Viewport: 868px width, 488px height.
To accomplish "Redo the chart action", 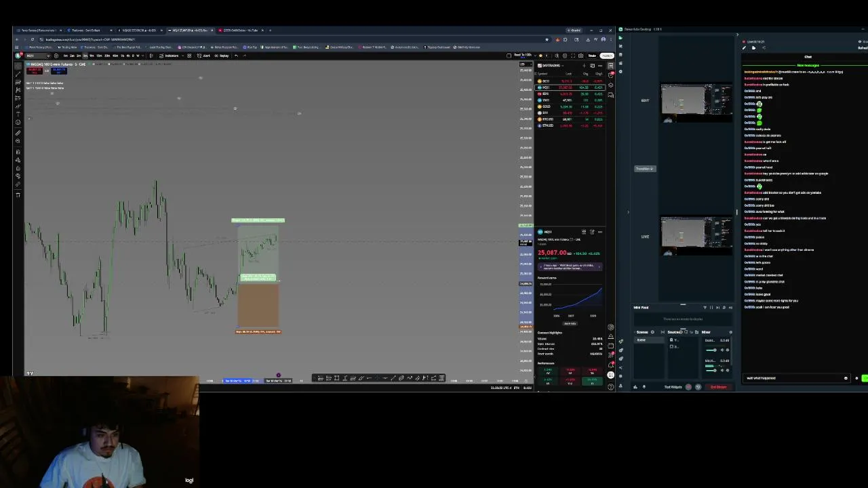I will pyautogui.click(x=244, y=56).
